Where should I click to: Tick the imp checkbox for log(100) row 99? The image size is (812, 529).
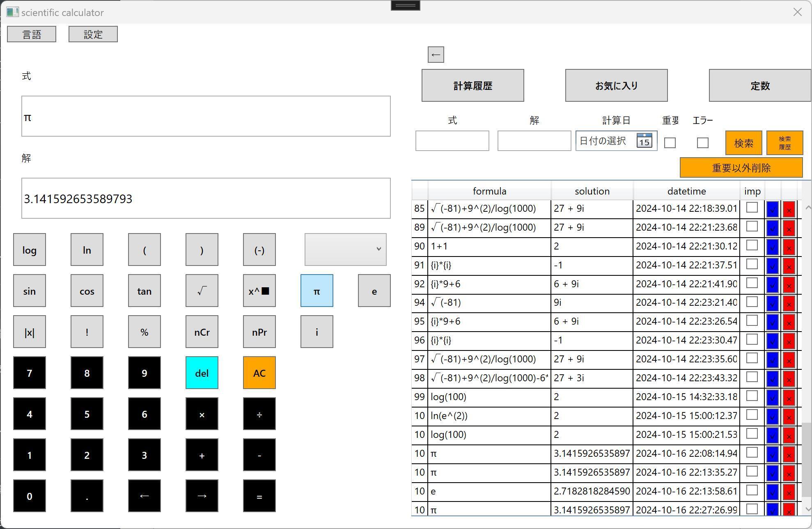pos(752,396)
